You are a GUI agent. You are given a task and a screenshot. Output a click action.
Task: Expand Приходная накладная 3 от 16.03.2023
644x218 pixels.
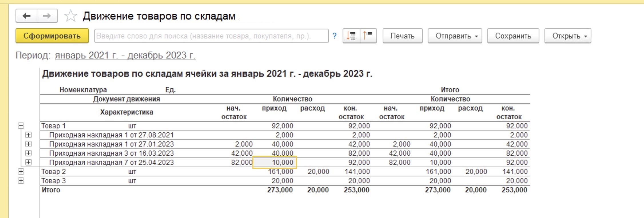28,153
